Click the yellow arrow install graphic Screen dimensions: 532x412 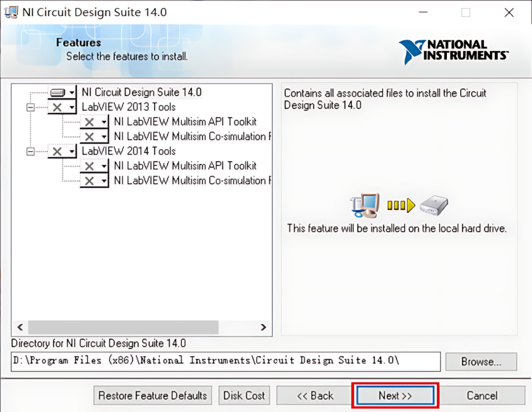401,206
